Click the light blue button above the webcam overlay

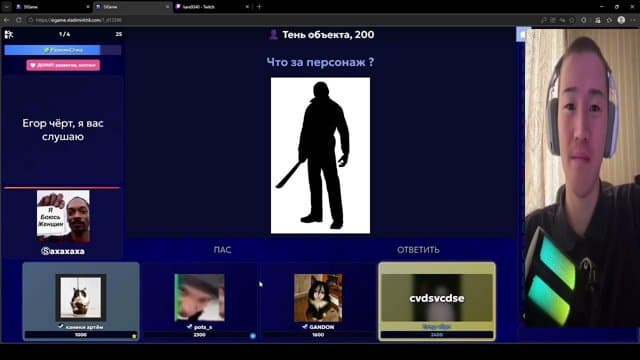521,34
